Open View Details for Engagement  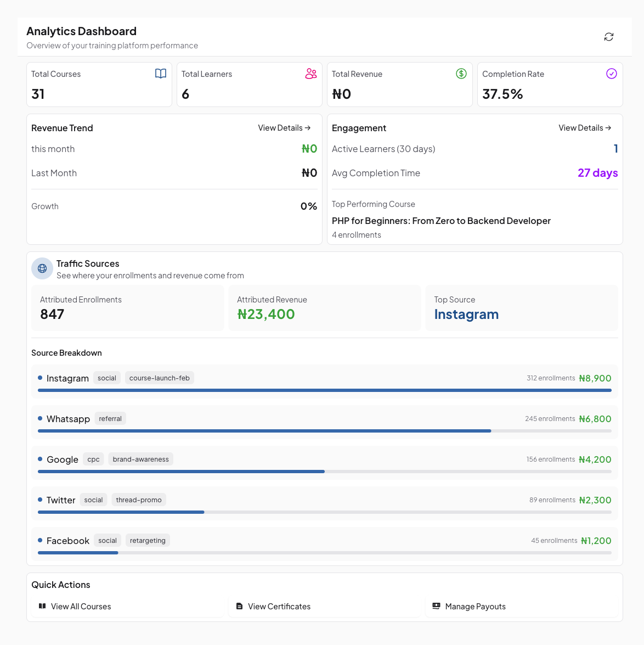point(585,128)
